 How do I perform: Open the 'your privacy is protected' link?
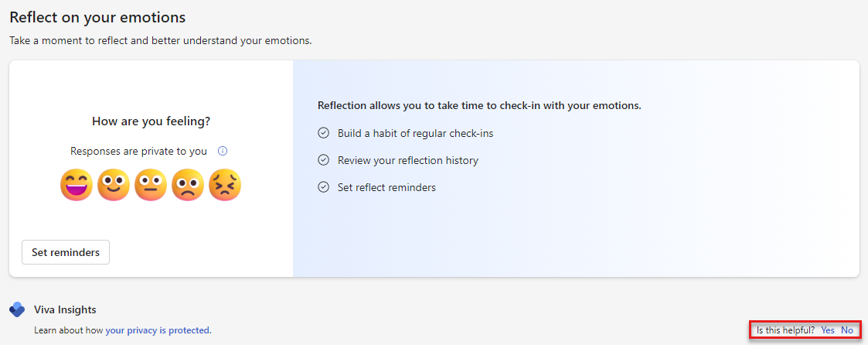[x=158, y=330]
